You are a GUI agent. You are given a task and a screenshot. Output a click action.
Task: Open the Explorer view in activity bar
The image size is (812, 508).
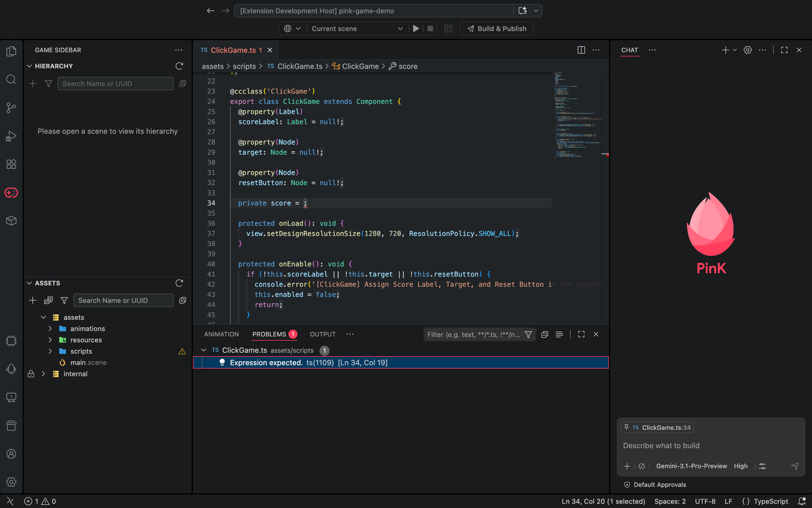pyautogui.click(x=11, y=51)
